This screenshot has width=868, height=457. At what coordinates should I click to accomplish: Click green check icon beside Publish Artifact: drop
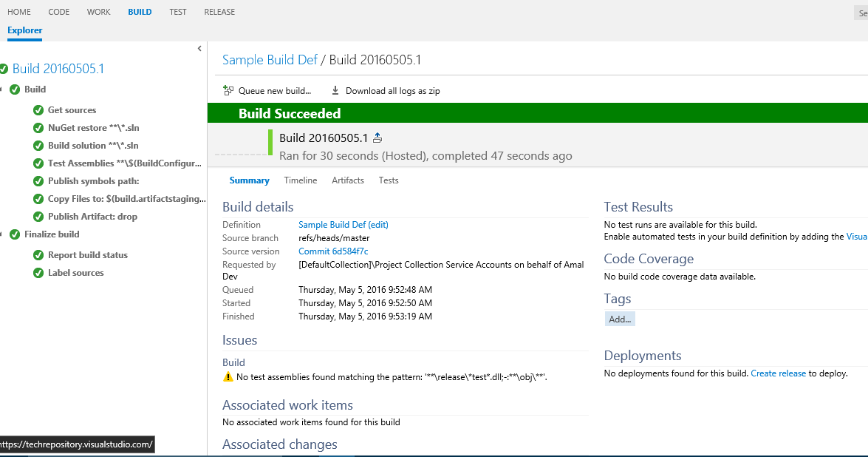pos(38,217)
